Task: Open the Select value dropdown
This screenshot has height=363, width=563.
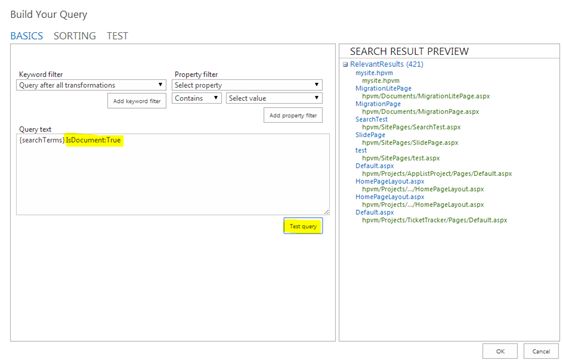Action: point(274,98)
